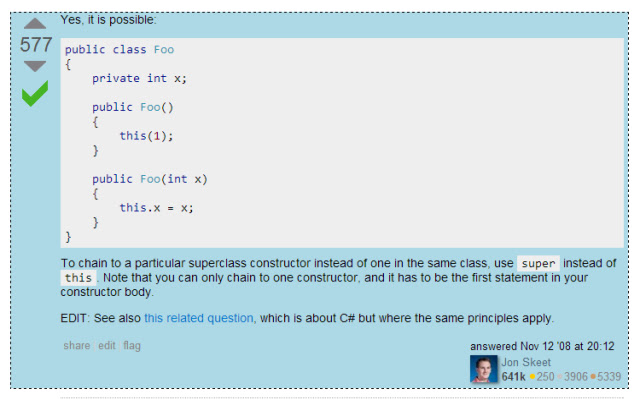Open the 'this related question' link
The image size is (640, 400).
tap(199, 318)
